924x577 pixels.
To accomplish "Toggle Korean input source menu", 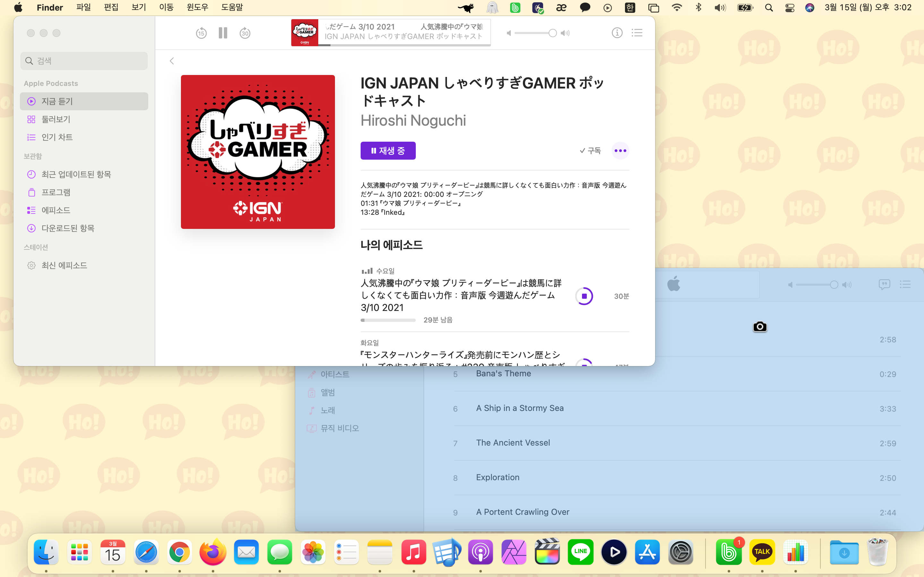I will 630,8.
